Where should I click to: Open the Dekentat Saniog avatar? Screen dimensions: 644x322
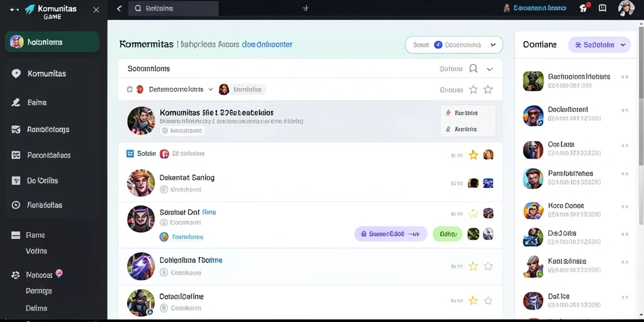141,183
